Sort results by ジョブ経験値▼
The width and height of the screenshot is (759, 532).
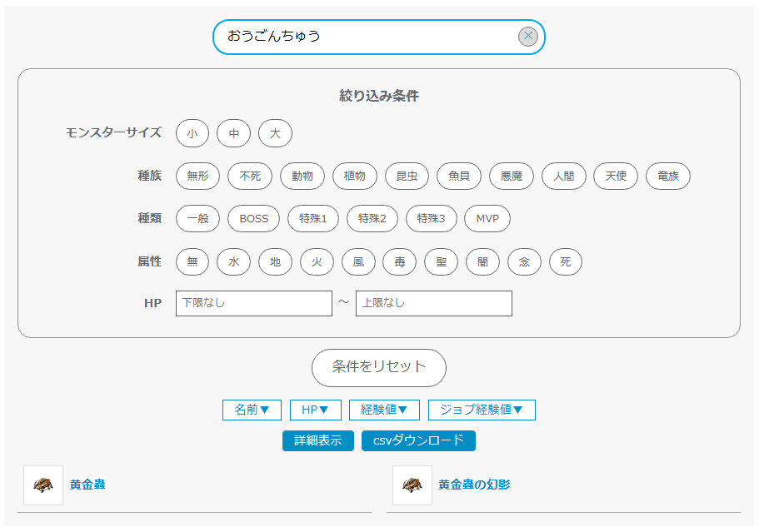482,410
